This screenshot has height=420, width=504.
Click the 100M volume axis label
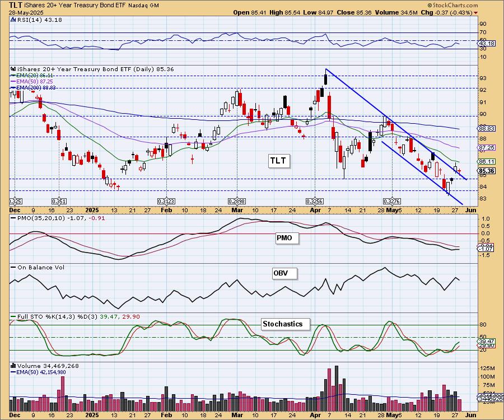[x=488, y=377]
